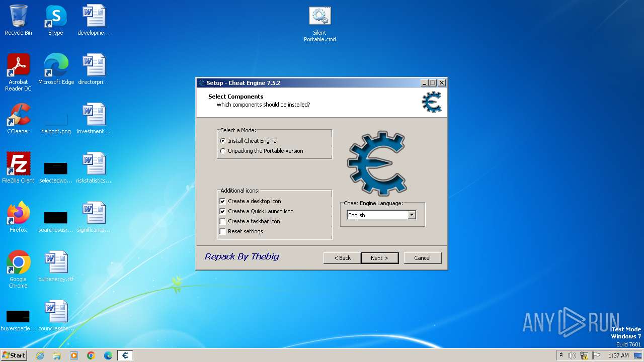Uncheck Create a Quick Launch icon
The image size is (644, 362).
257,211
